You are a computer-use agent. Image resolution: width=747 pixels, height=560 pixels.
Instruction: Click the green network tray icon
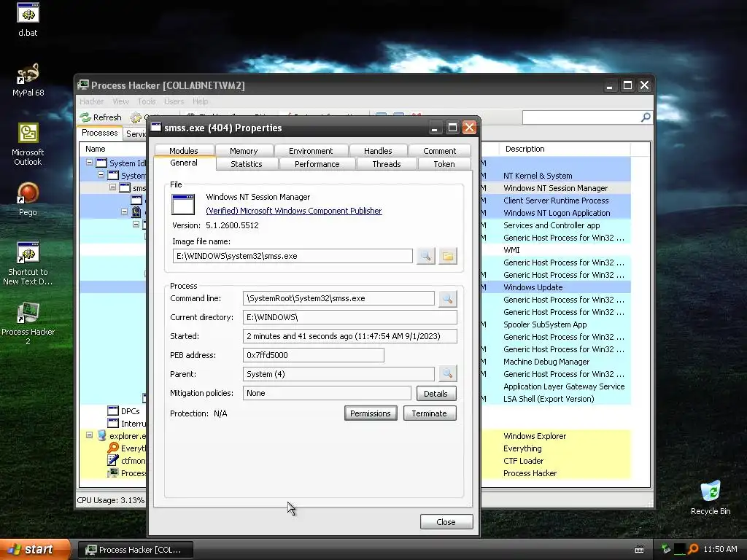pyautogui.click(x=665, y=549)
